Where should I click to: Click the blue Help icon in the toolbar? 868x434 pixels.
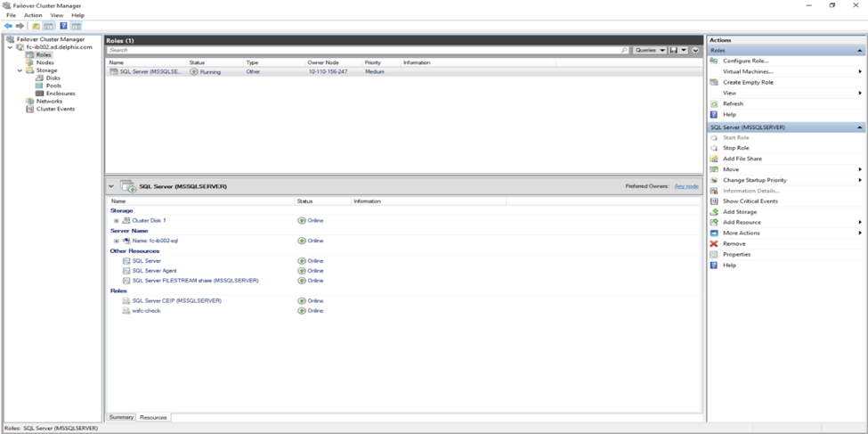63,26
